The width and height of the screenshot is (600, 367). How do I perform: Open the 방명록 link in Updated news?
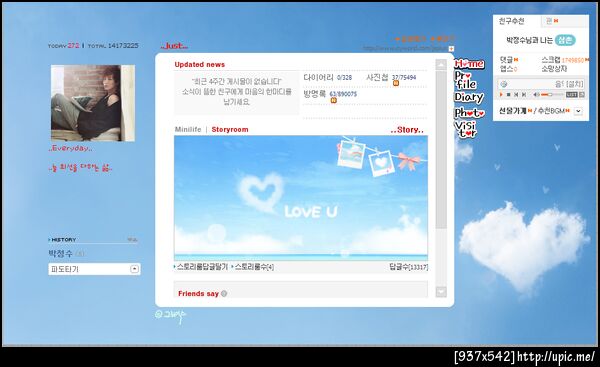(315, 94)
